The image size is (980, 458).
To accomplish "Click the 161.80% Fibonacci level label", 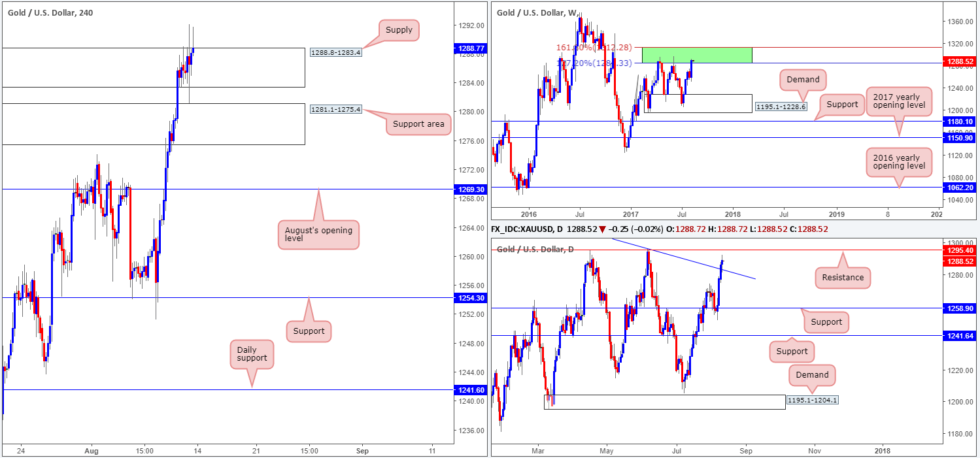I will (x=593, y=48).
